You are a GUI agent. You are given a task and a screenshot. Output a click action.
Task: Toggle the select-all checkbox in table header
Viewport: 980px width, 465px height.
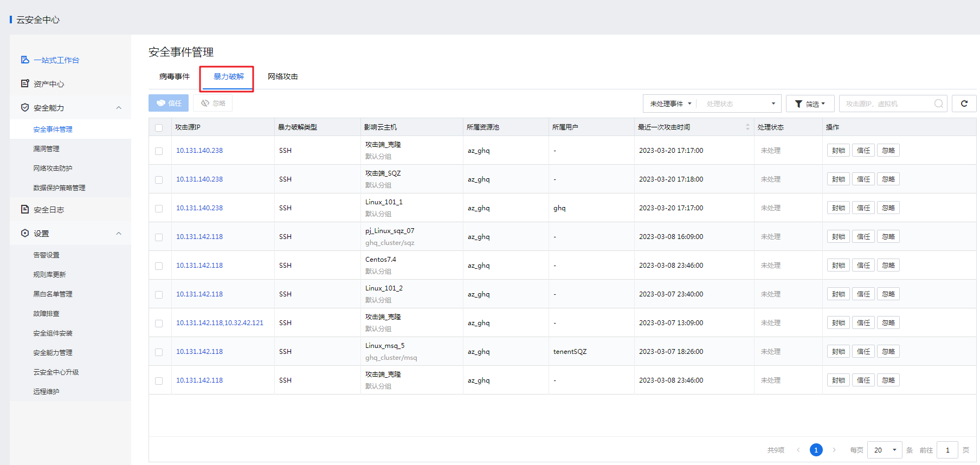tap(159, 127)
